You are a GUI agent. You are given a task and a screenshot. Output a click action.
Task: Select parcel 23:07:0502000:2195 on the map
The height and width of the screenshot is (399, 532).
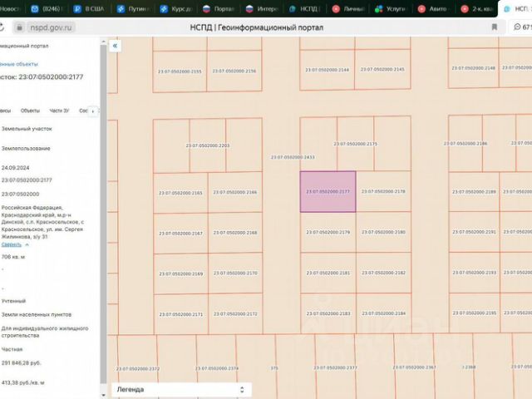coord(475,313)
